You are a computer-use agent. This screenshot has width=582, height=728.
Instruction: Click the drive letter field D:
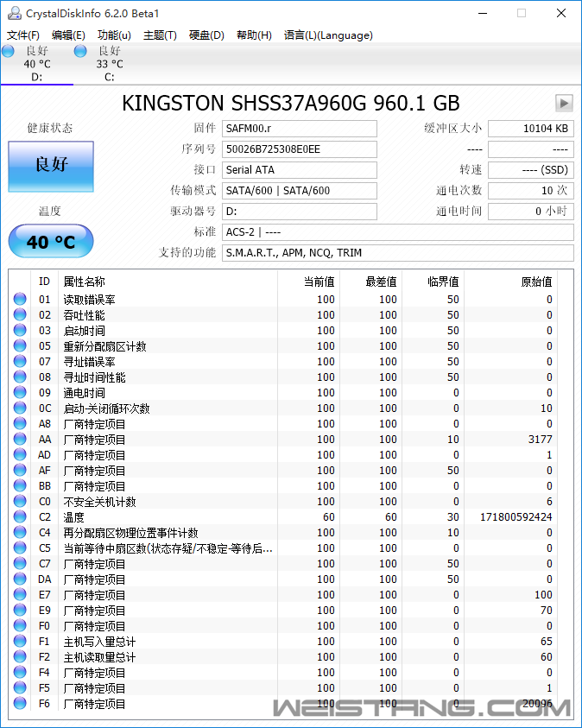coord(300,212)
